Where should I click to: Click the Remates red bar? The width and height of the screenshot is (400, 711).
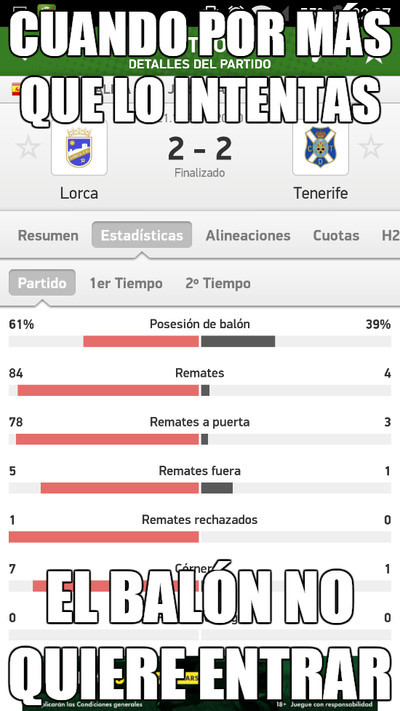click(x=108, y=390)
